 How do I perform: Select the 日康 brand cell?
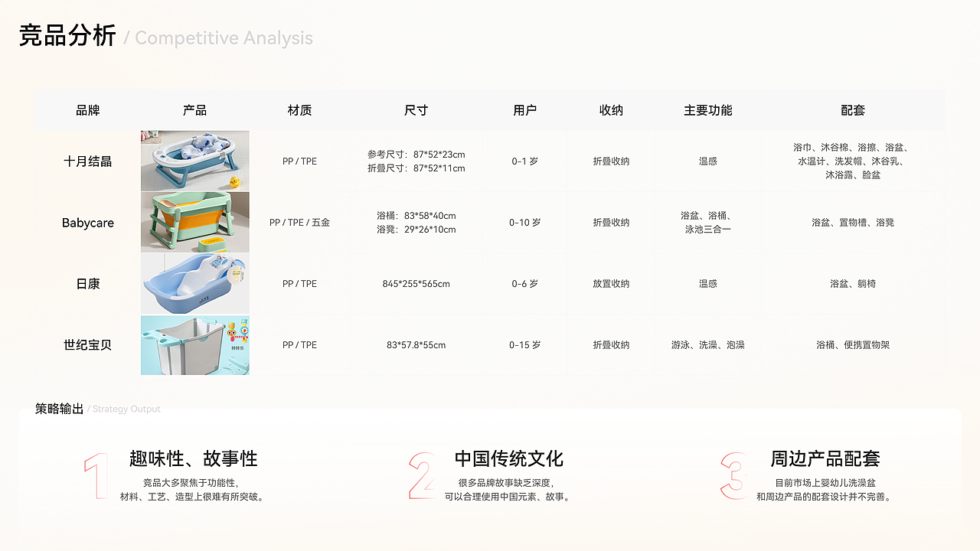(x=88, y=284)
